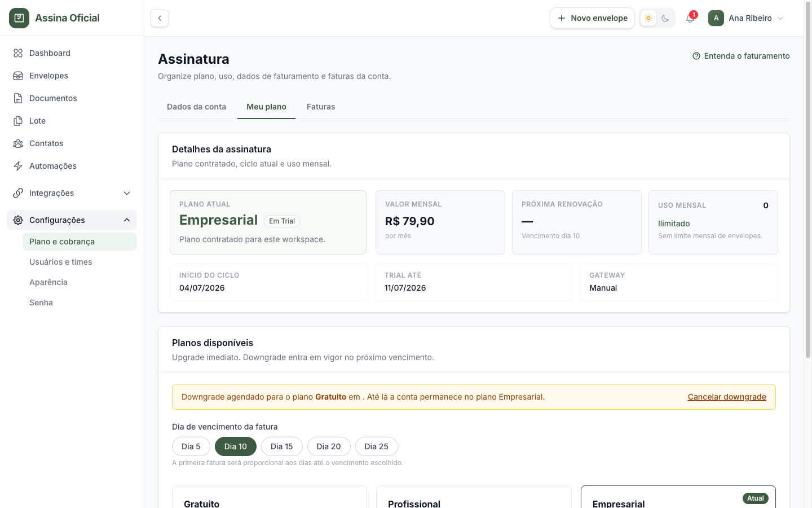Click Cancelar downgrade link
Screen dimensions: 812x508
pos(727,397)
